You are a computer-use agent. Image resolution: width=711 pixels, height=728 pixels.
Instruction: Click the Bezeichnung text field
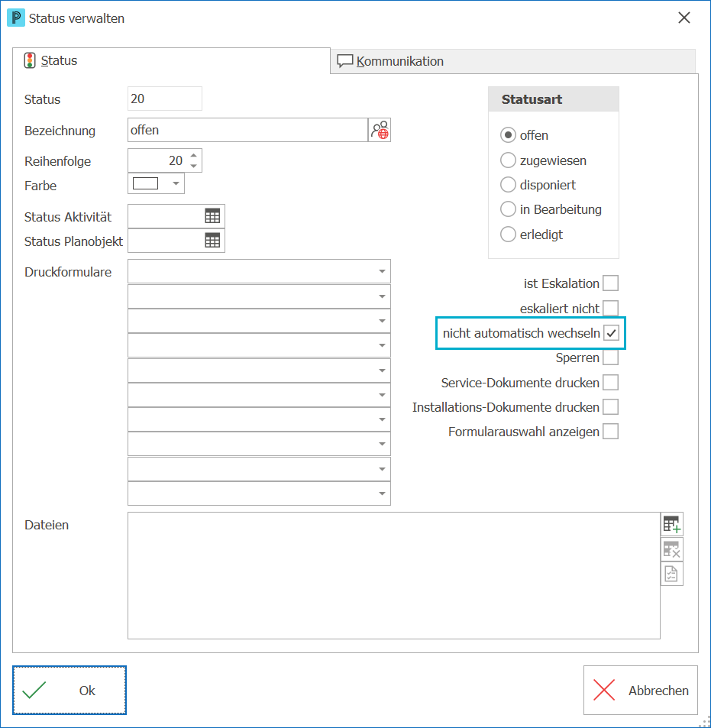tap(248, 130)
